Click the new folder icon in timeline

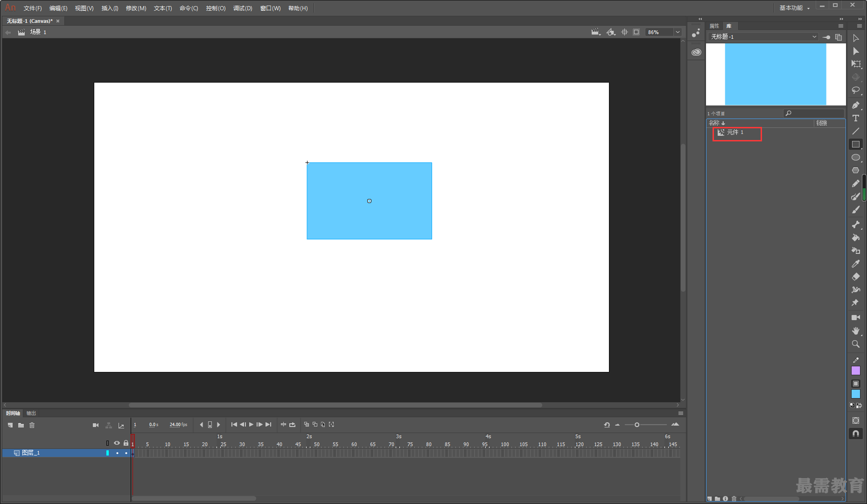[21, 425]
